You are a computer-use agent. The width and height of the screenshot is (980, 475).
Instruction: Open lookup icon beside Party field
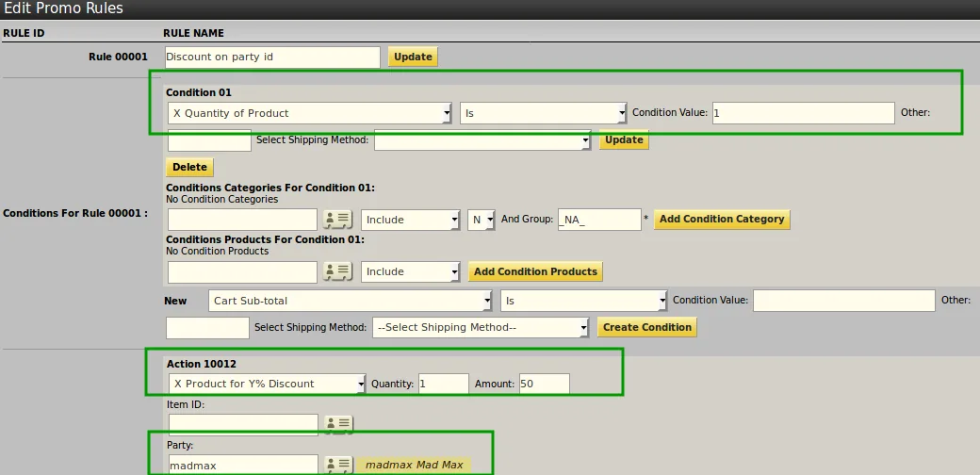[x=338, y=465]
